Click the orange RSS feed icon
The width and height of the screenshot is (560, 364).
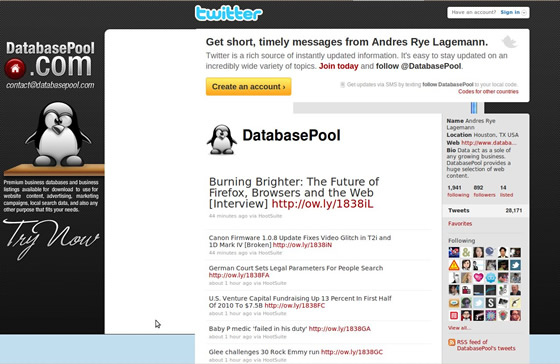click(451, 342)
